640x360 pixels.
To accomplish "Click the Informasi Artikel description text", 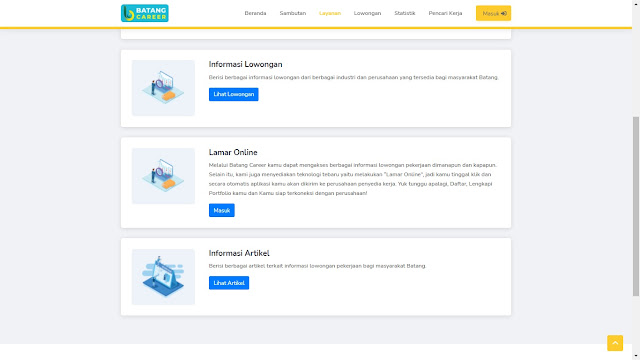I will (x=318, y=266).
